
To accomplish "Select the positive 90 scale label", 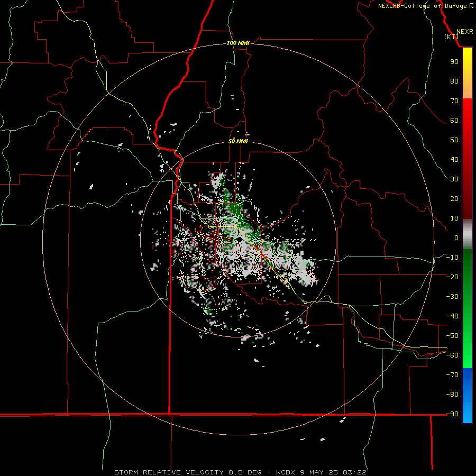I will tap(454, 62).
